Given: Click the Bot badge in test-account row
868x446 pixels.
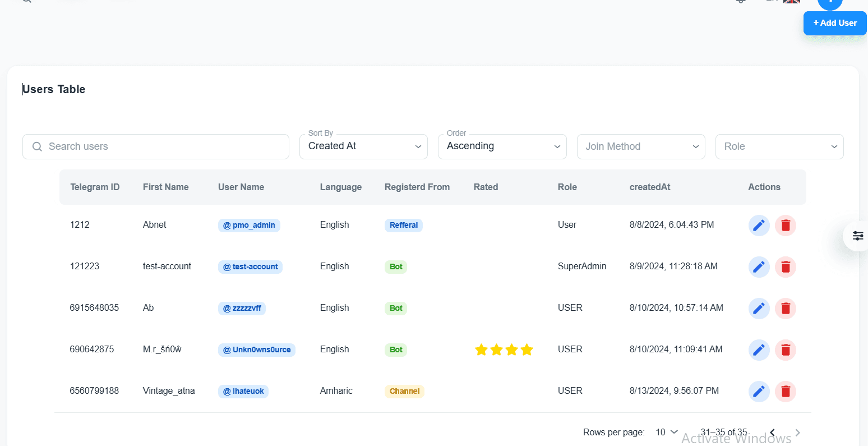Looking at the screenshot, I should (x=396, y=267).
